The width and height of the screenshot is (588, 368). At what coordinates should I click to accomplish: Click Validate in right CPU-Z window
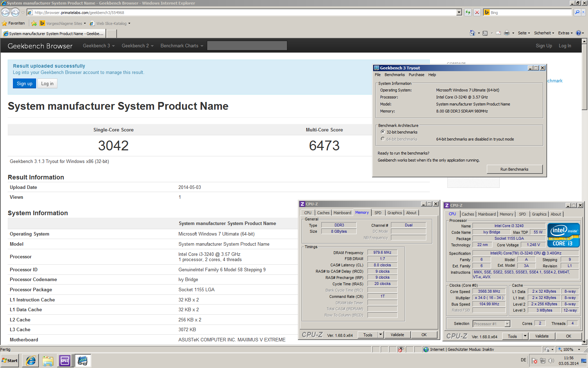[x=542, y=336]
